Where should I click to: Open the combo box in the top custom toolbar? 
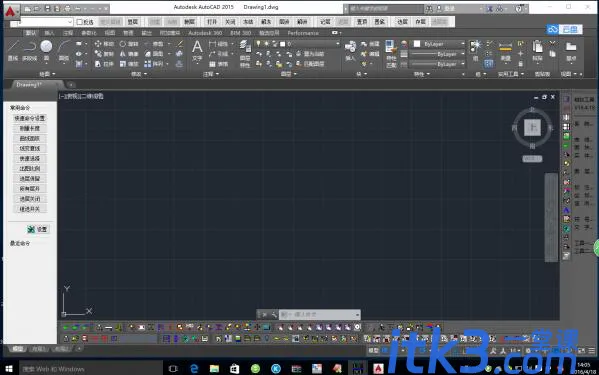pyautogui.click(x=45, y=22)
